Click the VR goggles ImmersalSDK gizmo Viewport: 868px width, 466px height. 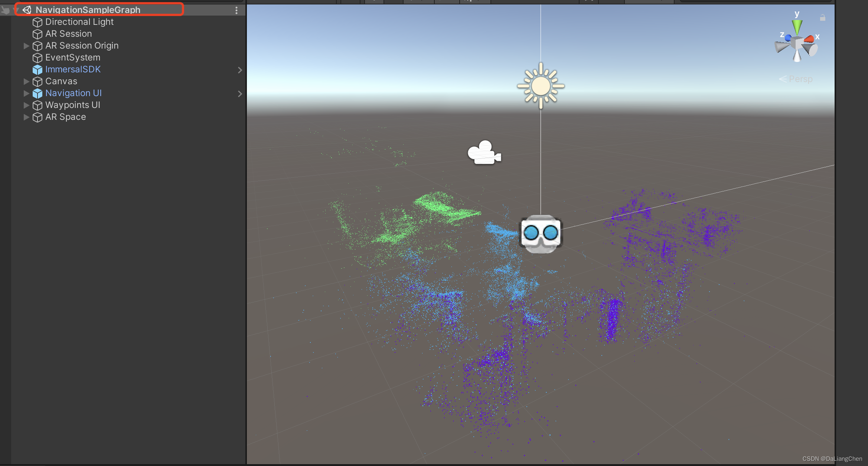click(x=541, y=234)
